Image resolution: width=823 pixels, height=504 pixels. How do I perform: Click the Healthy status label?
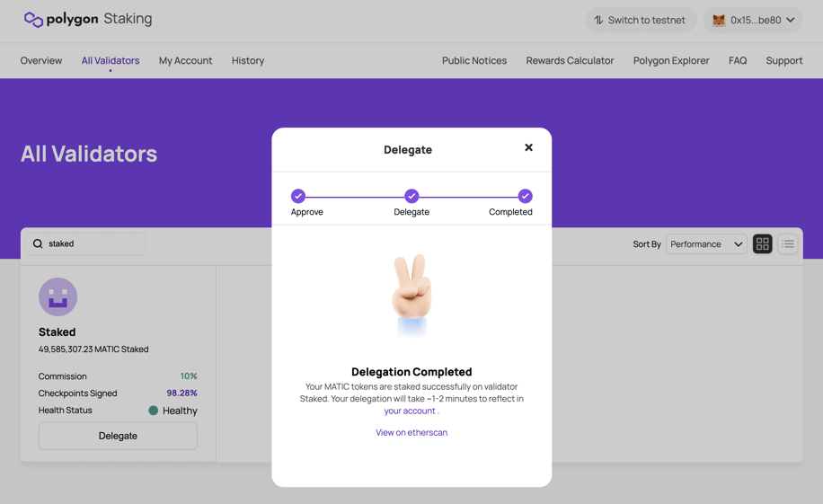click(x=180, y=411)
